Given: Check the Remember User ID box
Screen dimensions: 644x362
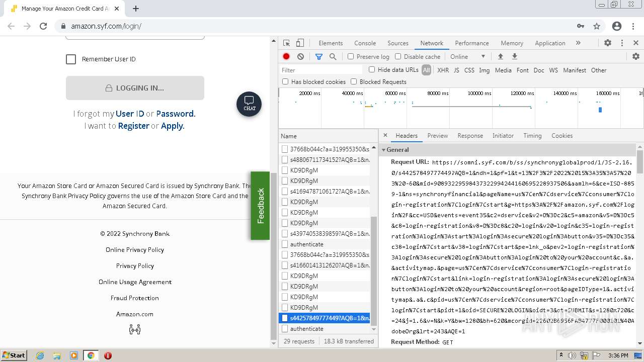Looking at the screenshot, I should click(x=71, y=59).
